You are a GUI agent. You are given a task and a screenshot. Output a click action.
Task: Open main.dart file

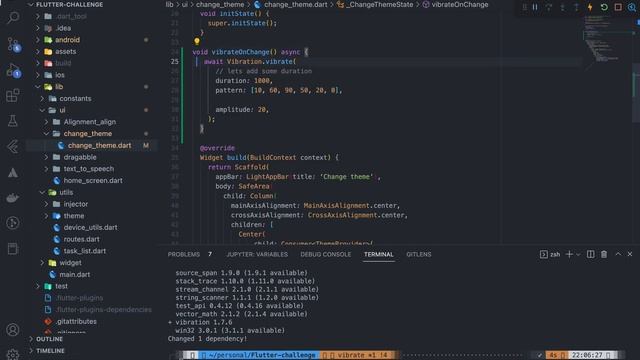pos(75,275)
